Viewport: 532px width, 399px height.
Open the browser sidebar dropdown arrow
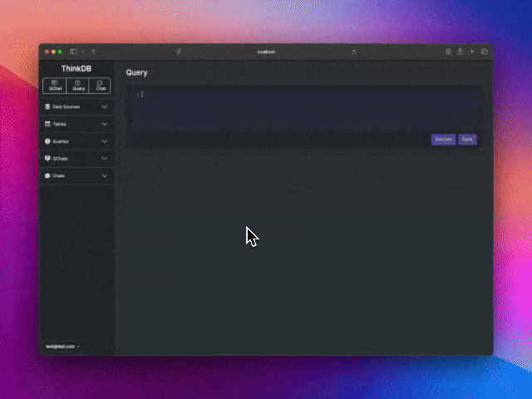(x=83, y=52)
